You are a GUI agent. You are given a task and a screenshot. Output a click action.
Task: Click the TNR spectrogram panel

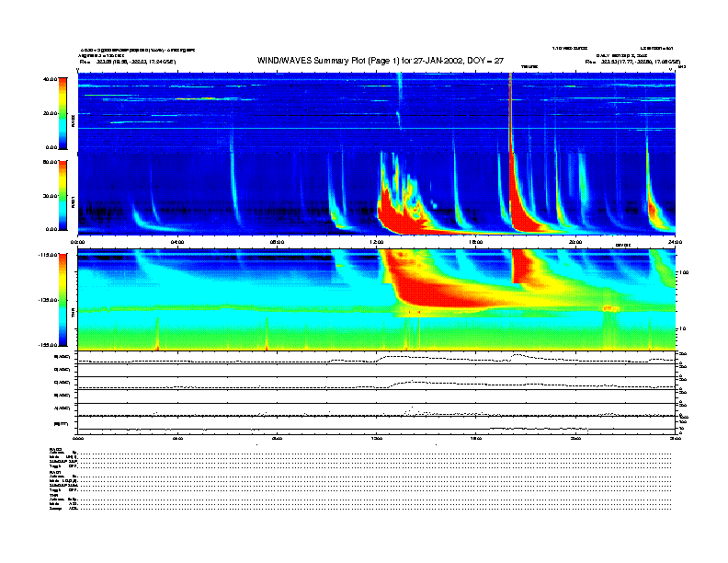[x=377, y=300]
